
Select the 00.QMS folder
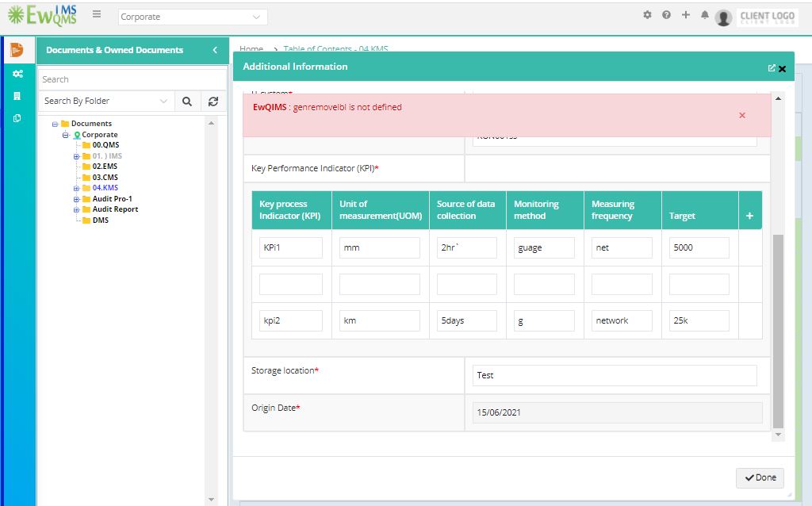[x=105, y=145]
